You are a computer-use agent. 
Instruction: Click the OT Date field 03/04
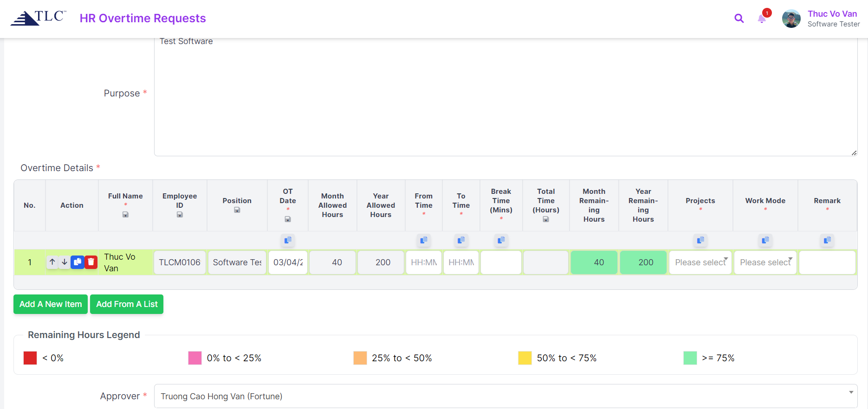click(288, 262)
